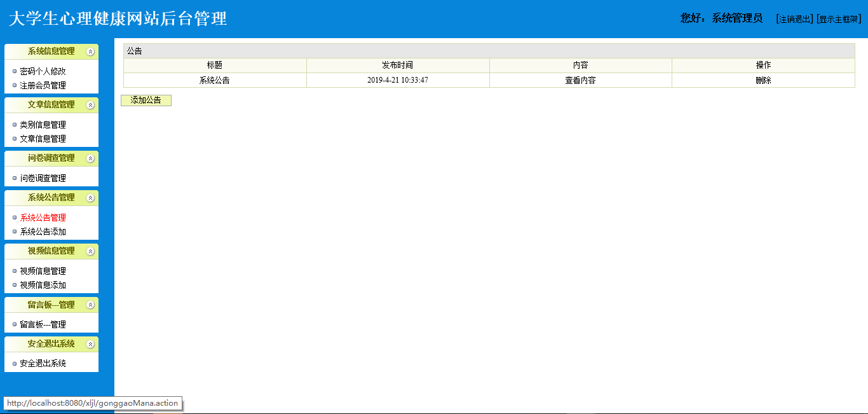This screenshot has height=414, width=868.
Task: Open 留言板---管理 sidebar link
Action: (x=43, y=324)
